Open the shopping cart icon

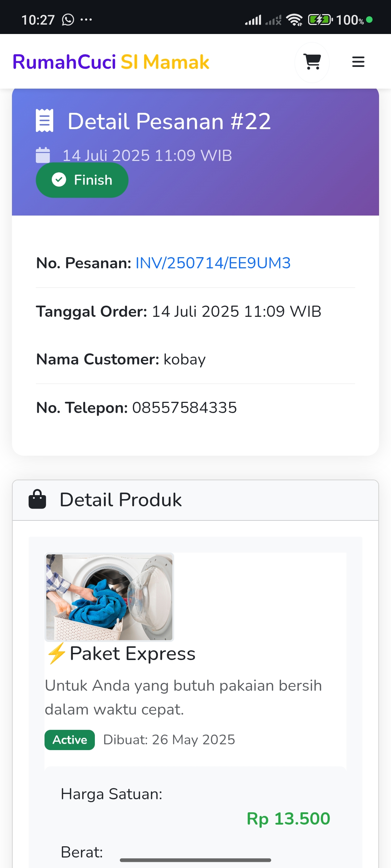point(312,62)
